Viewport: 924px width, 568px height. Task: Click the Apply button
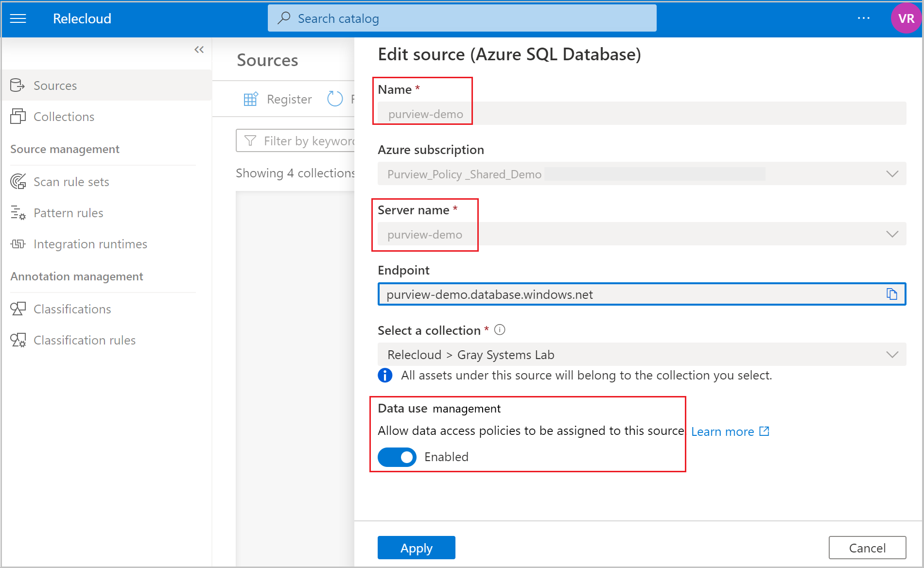(x=416, y=548)
